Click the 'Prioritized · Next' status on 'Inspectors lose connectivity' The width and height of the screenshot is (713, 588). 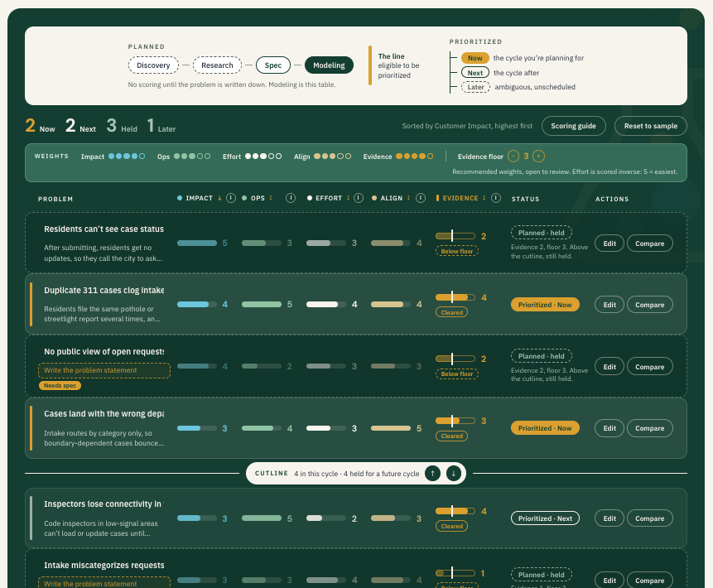(x=545, y=518)
